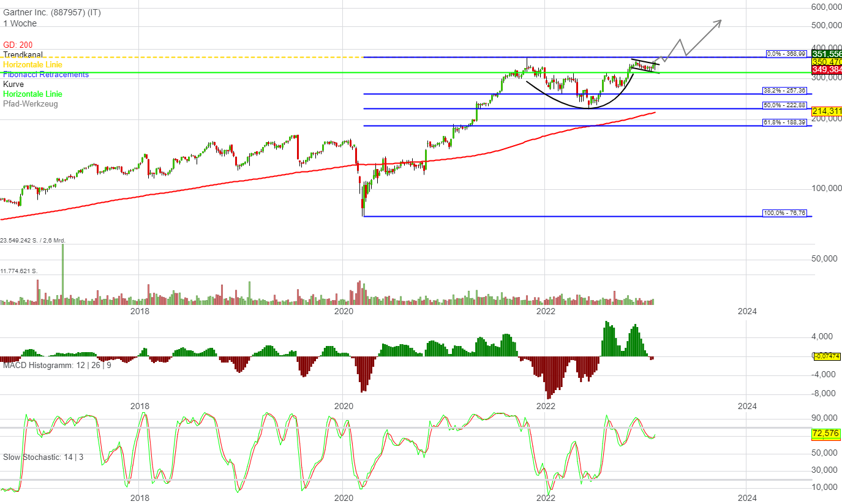This screenshot has width=842, height=504.
Task: Click the 2018 label below the volume bars
Action: tap(140, 311)
